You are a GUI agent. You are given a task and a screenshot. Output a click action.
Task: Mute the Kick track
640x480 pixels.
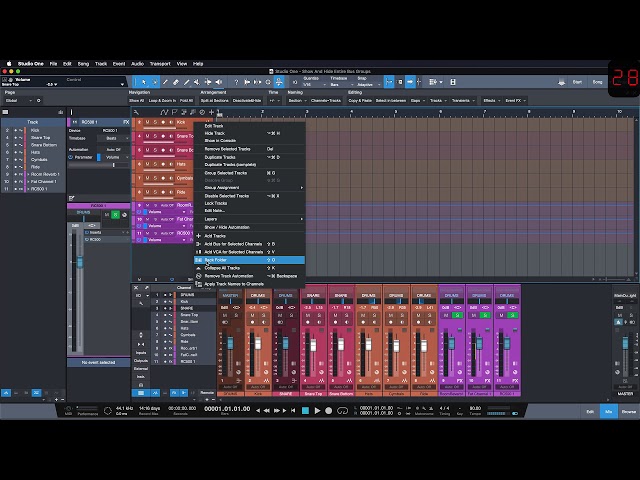[x=147, y=122]
